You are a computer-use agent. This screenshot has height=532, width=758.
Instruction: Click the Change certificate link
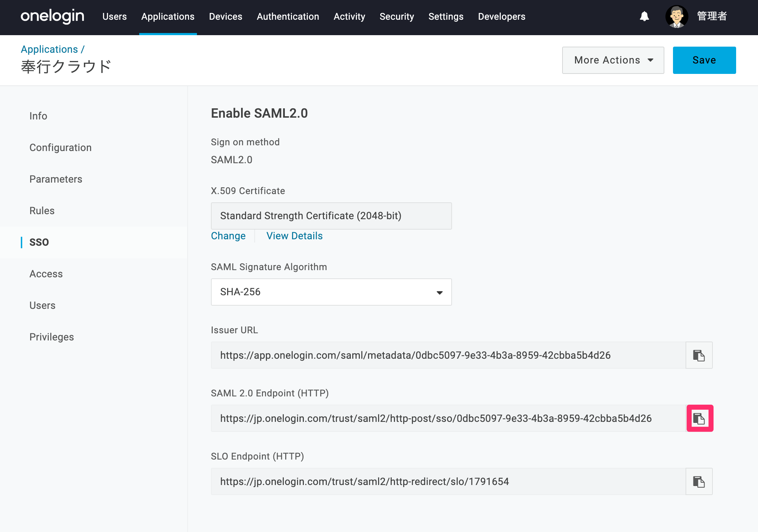pyautogui.click(x=228, y=236)
